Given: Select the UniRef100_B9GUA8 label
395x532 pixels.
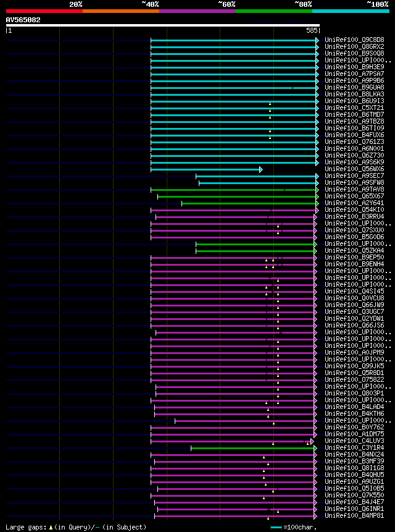Looking at the screenshot, I should pyautogui.click(x=354, y=87).
